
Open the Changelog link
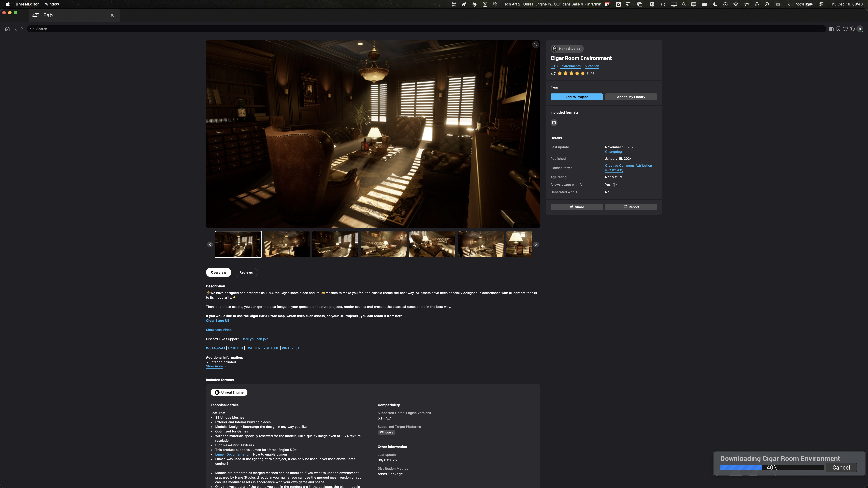coord(613,152)
